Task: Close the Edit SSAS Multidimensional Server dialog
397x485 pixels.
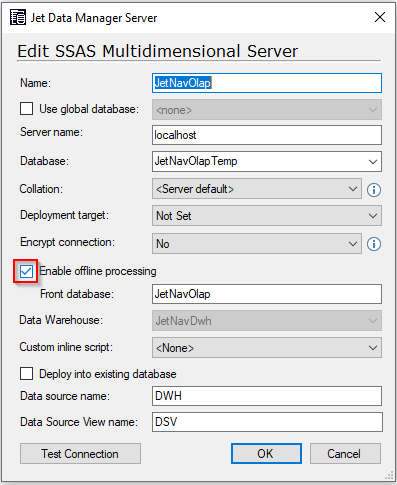Action: click(380, 17)
